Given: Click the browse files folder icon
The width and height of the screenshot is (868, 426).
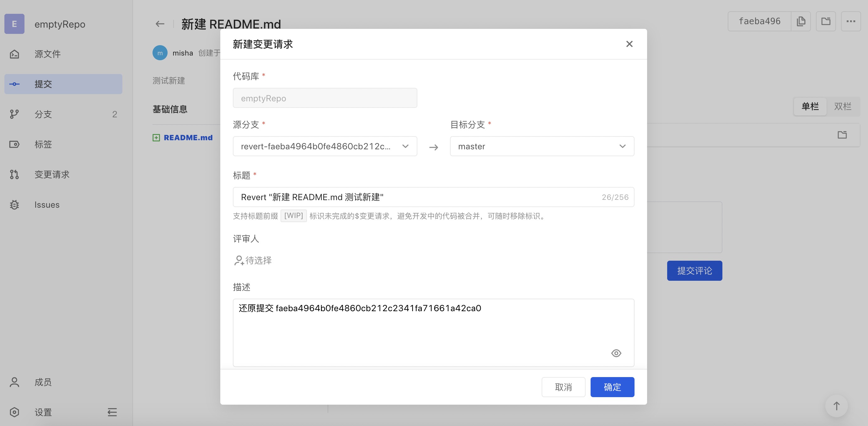Looking at the screenshot, I should pos(826,21).
